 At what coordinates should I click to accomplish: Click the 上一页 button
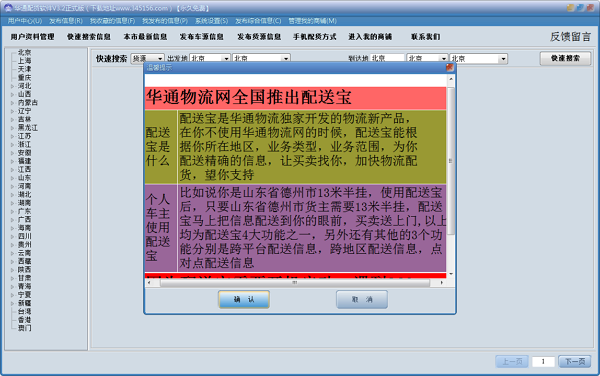(x=512, y=361)
